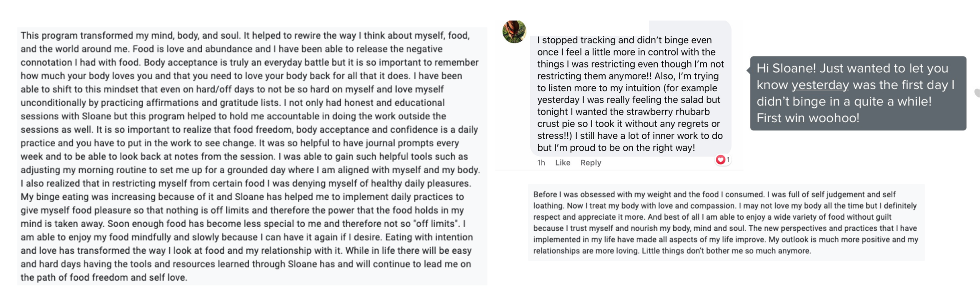Image resolution: width=980 pixels, height=302 pixels.
Task: Click "First win woohoo!" in the message
Action: 807,118
